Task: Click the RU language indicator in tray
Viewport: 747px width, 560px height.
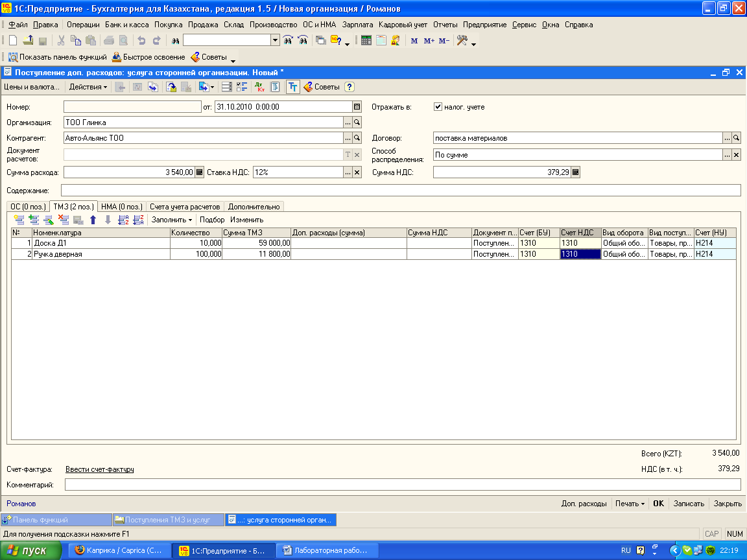Action: click(x=626, y=550)
